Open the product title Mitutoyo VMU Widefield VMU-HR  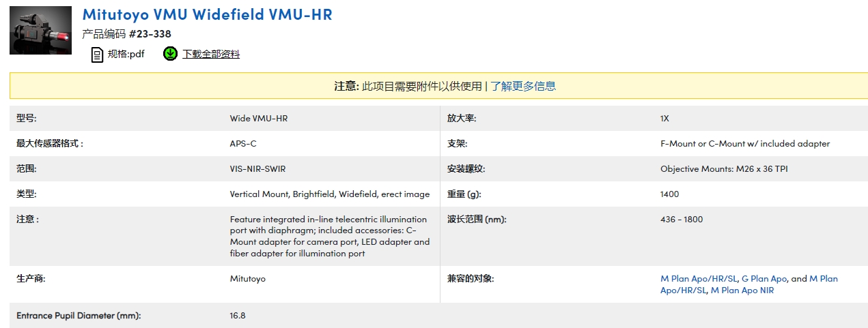tap(207, 14)
